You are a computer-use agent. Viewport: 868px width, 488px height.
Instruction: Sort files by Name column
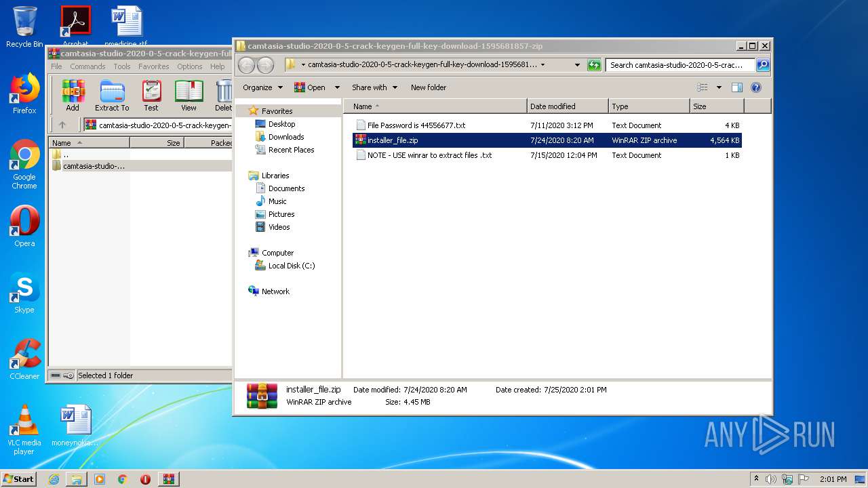click(x=435, y=106)
